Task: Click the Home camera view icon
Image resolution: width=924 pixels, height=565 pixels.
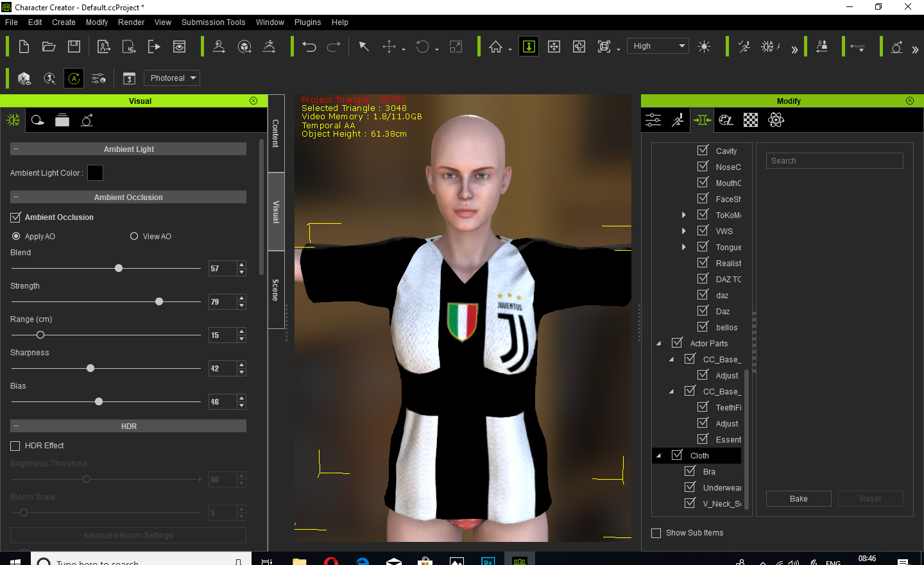Action: [x=495, y=46]
